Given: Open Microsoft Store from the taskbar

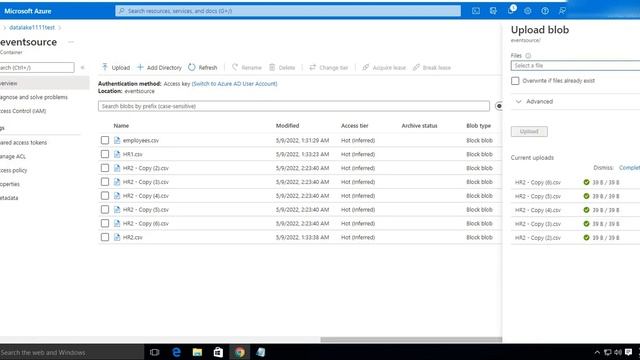Looking at the screenshot, I should coord(218,352).
